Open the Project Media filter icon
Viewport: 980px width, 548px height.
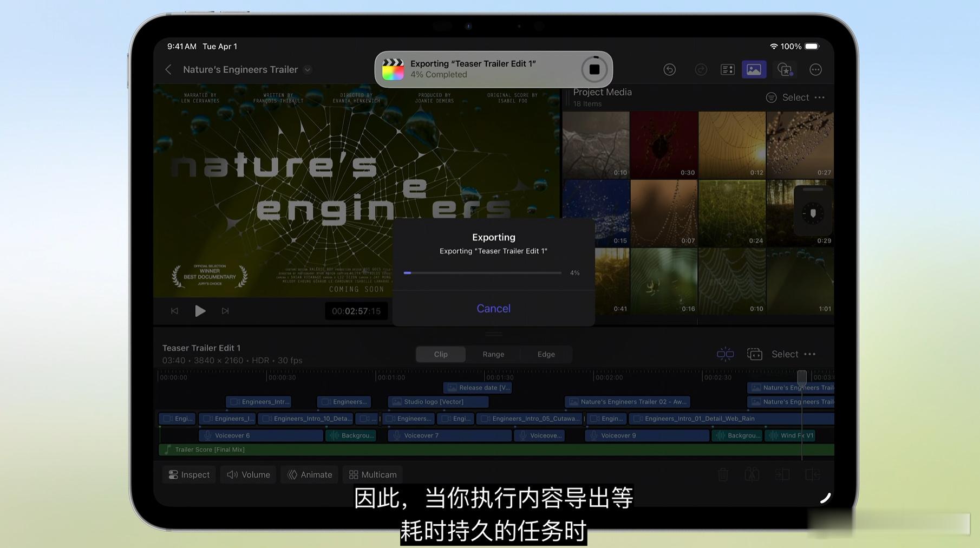[771, 97]
